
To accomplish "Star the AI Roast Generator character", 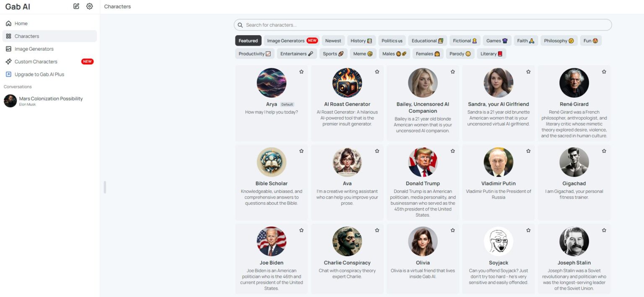I will (x=377, y=71).
